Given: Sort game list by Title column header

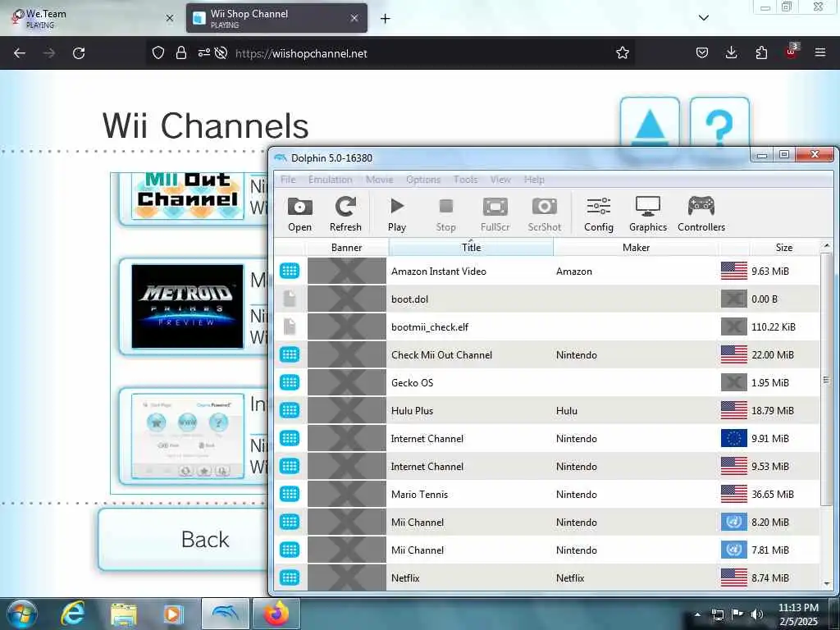Looking at the screenshot, I should [471, 248].
